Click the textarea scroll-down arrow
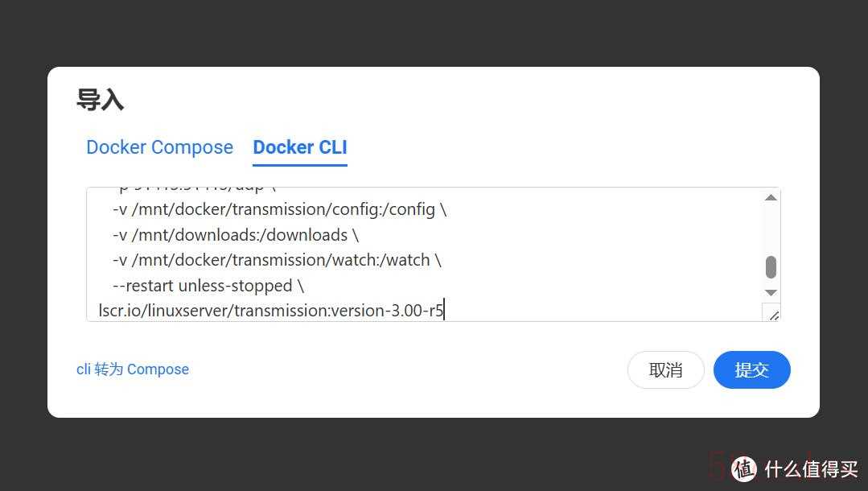This screenshot has height=491, width=868. (771, 293)
